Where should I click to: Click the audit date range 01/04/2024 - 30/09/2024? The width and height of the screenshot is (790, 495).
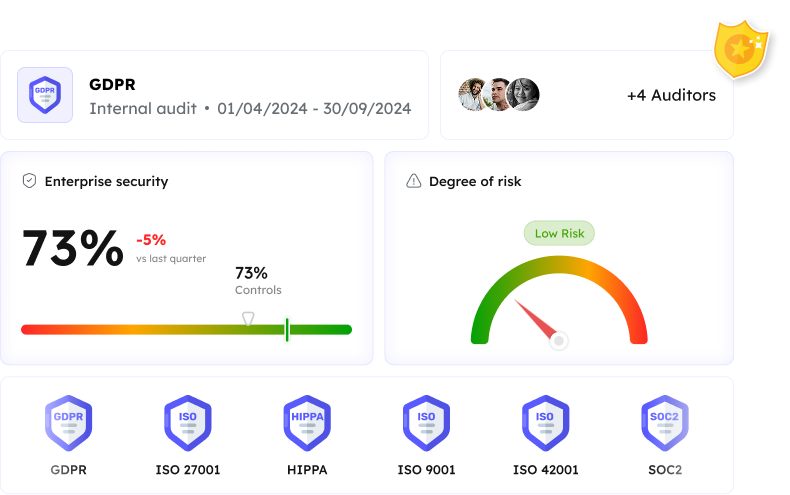(314, 108)
